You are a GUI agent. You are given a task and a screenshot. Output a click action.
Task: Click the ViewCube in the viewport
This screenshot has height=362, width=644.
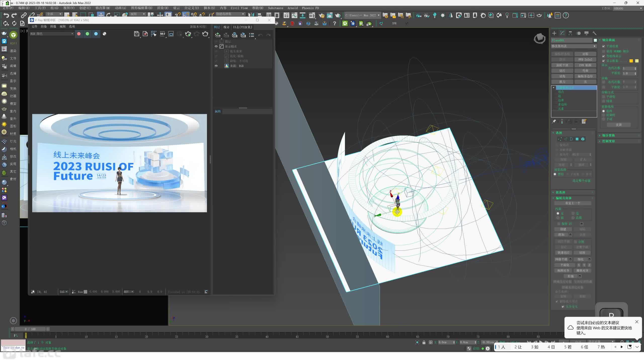(x=540, y=38)
